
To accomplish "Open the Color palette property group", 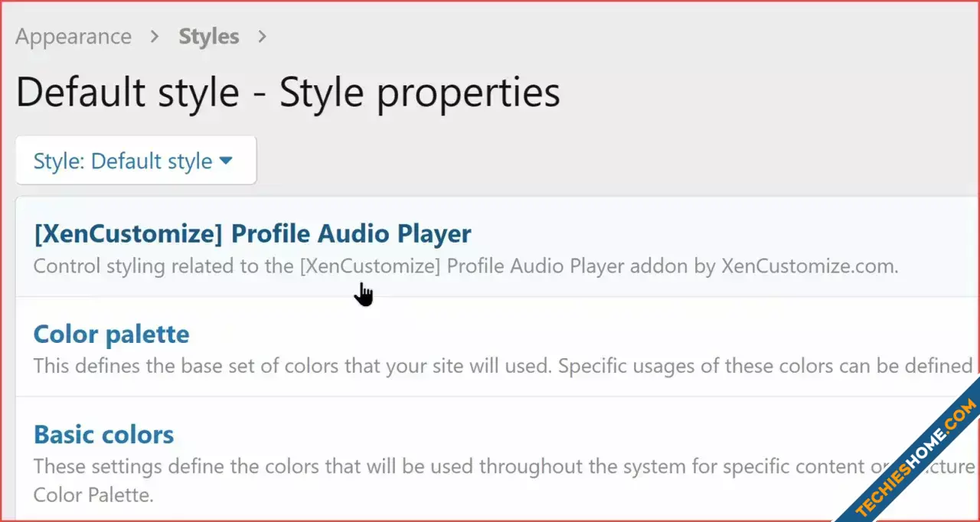I will coord(112,334).
